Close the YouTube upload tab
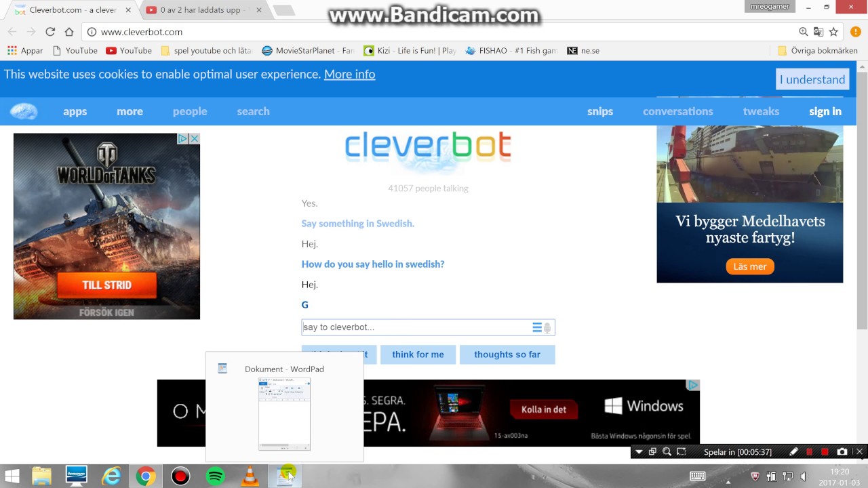The width and height of the screenshot is (868, 488). [x=258, y=10]
